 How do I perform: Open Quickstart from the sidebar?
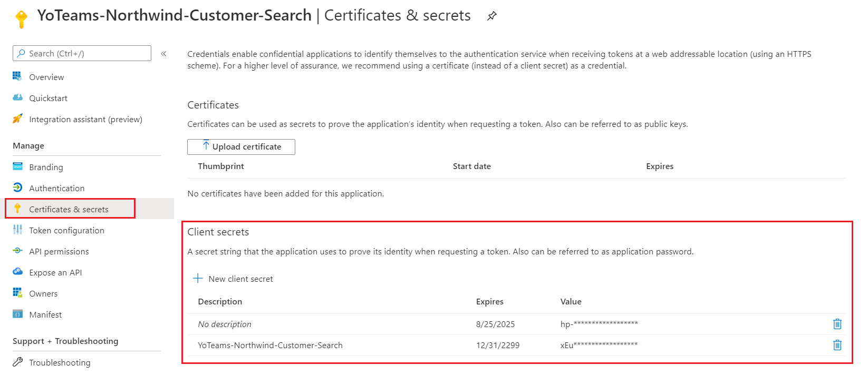[x=48, y=98]
